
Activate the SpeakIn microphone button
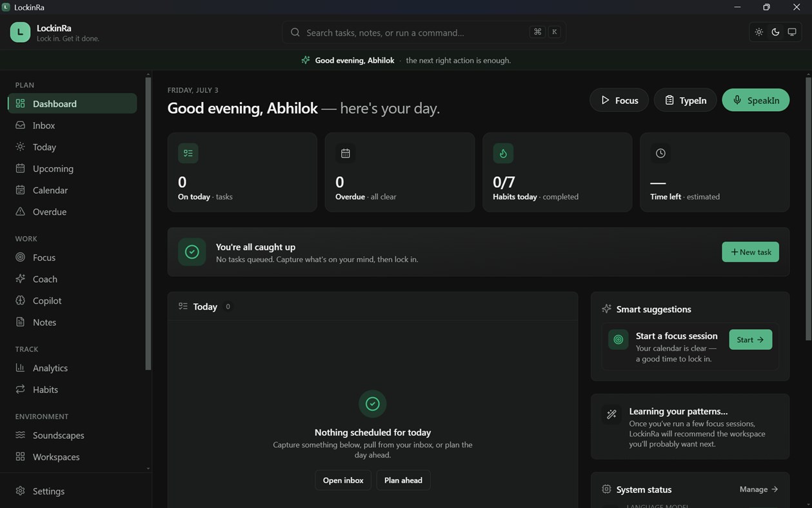pyautogui.click(x=756, y=100)
